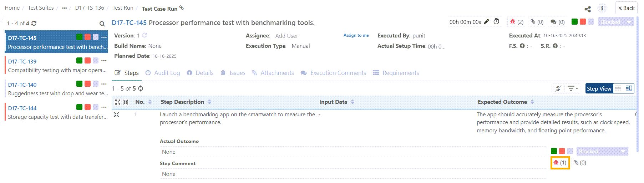Pass D17-TC-139 using its green square
Image resolution: width=644 pixels, height=183 pixels.
point(79,61)
